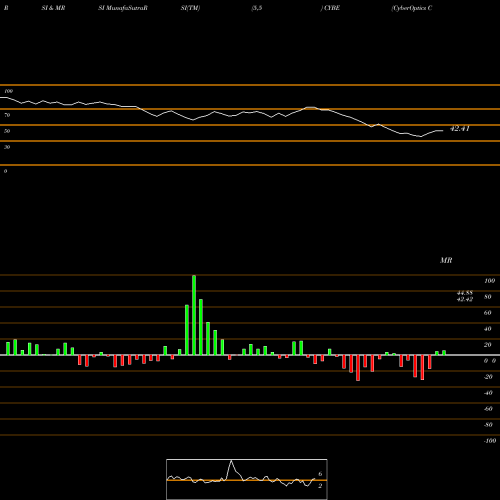Click the end of the RSI line
Image resolution: width=500 pixels, height=500 pixels.
coord(443,131)
